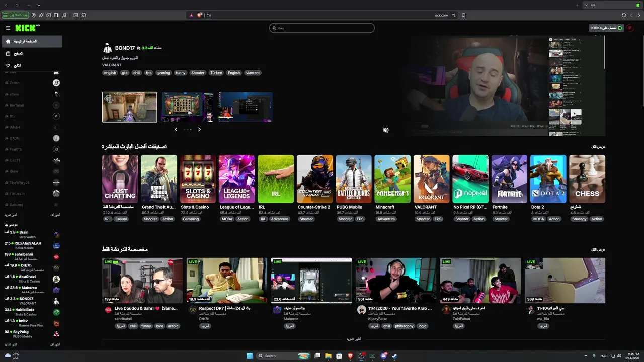
Task: Open the Chess category card
Action: [x=587, y=179]
